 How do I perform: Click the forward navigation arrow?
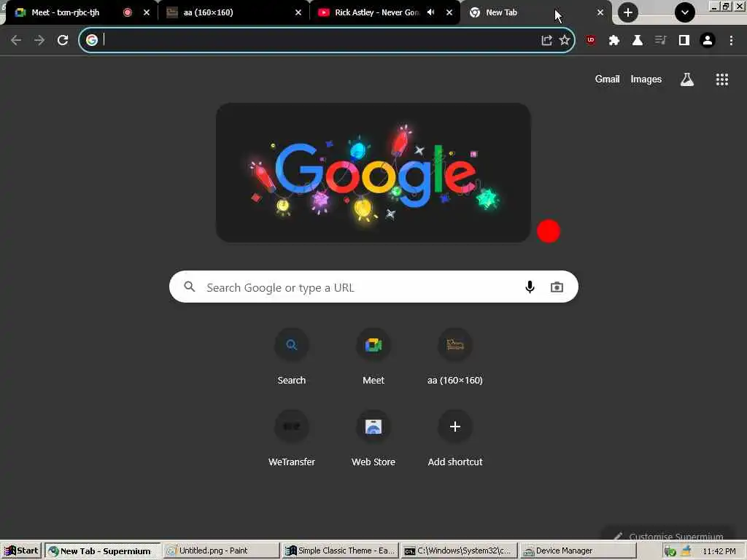39,41
